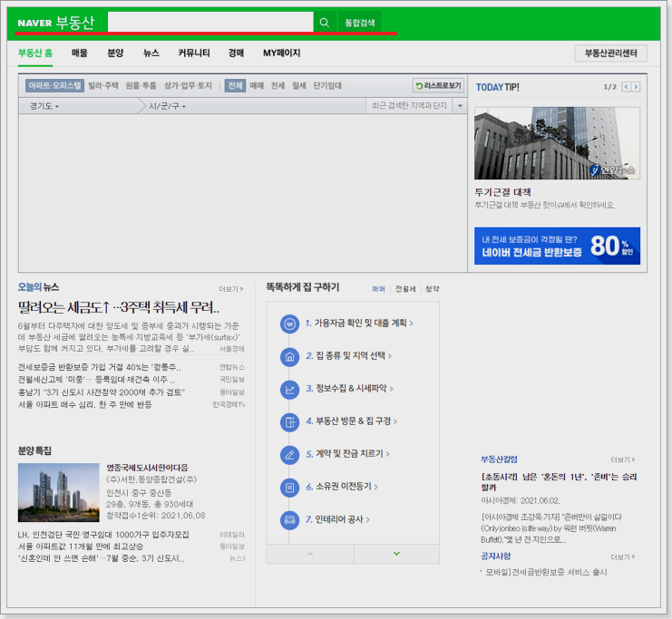The height and width of the screenshot is (619, 672).
Task: Open the 매물 tab
Action: pyautogui.click(x=80, y=53)
